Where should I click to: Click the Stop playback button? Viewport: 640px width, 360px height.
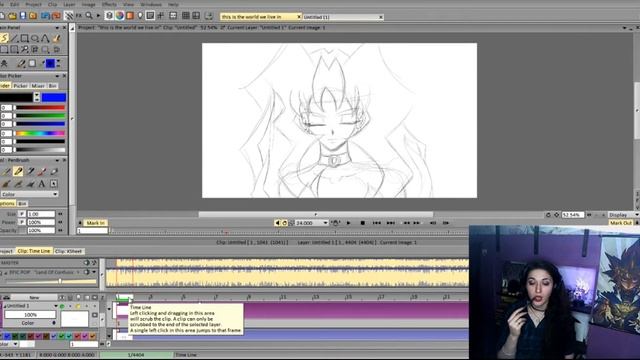pos(362,223)
